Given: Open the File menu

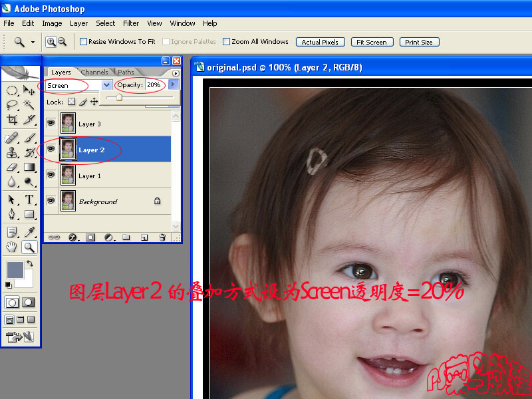Looking at the screenshot, I should tap(9, 23).
